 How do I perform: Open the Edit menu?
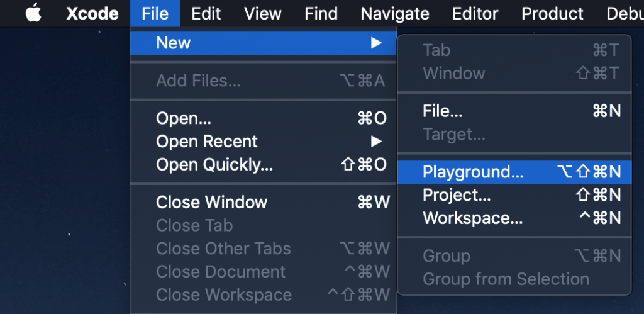206,14
